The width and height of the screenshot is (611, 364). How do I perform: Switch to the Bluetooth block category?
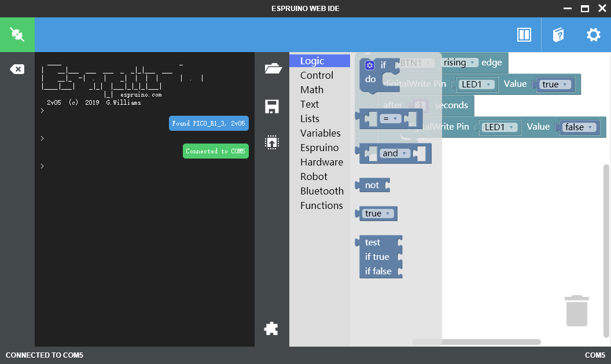tap(322, 191)
